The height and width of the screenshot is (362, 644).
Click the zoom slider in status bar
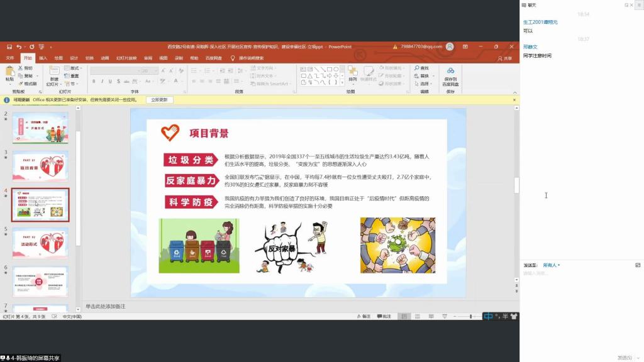click(472, 316)
